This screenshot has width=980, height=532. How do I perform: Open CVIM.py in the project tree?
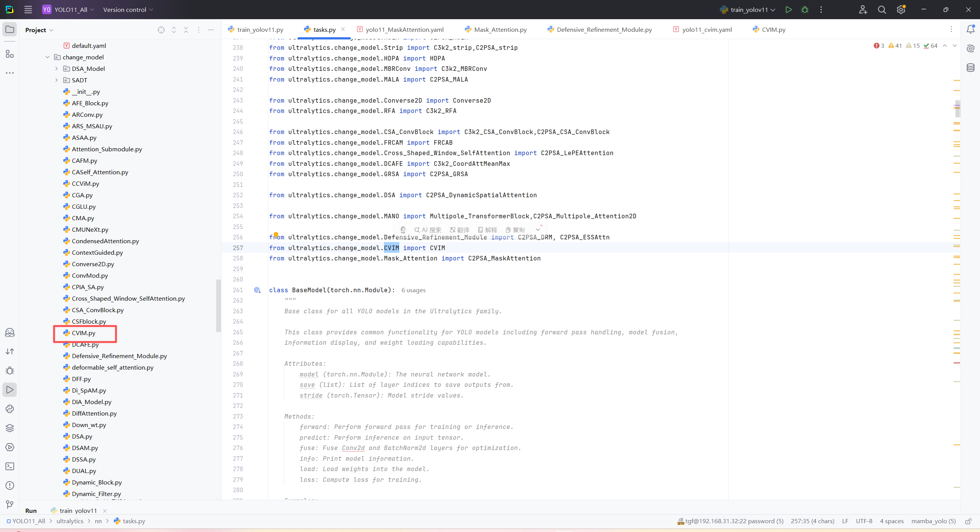[x=83, y=333]
